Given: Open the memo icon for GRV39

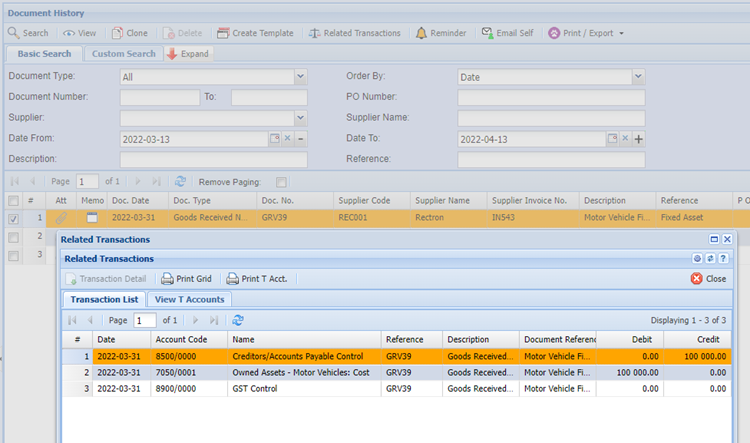Looking at the screenshot, I should [x=92, y=217].
